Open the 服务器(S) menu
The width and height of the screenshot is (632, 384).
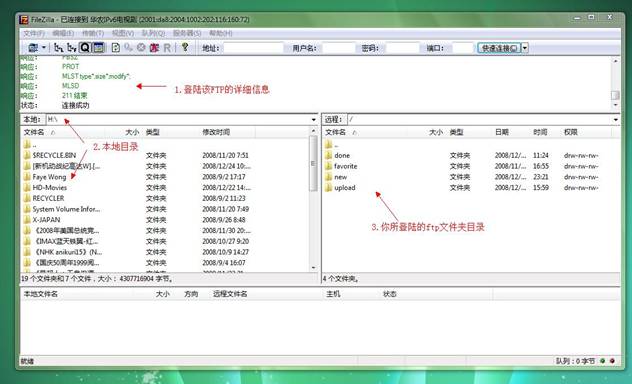tap(187, 33)
